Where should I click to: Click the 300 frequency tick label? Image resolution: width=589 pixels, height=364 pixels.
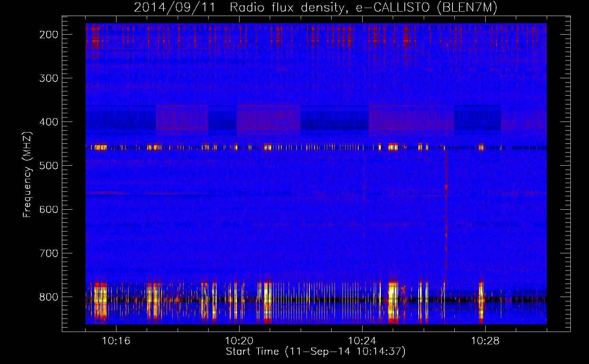(x=49, y=78)
